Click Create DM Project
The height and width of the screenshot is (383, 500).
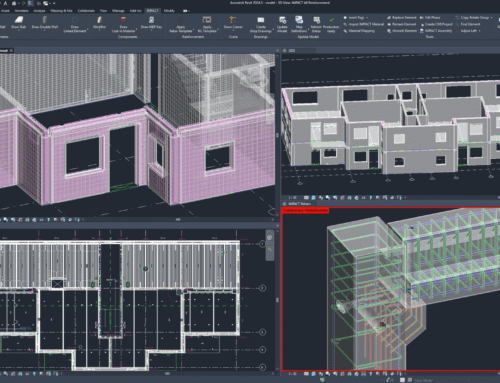(436, 24)
